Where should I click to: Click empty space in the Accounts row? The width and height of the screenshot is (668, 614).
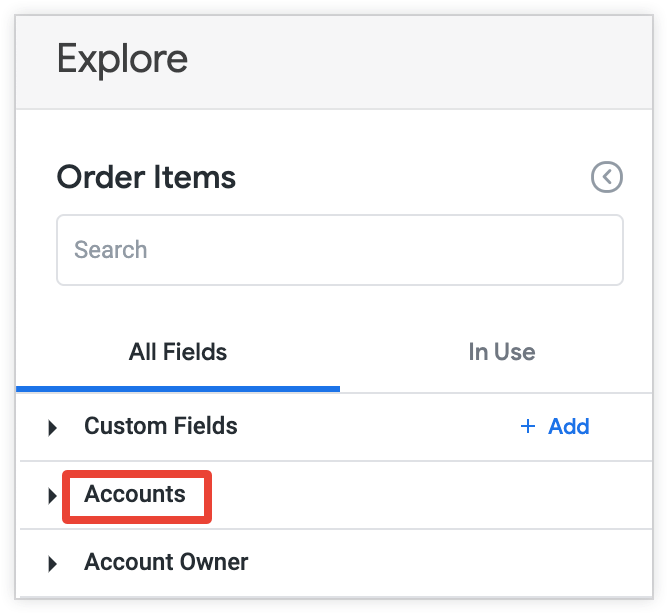coord(420,496)
